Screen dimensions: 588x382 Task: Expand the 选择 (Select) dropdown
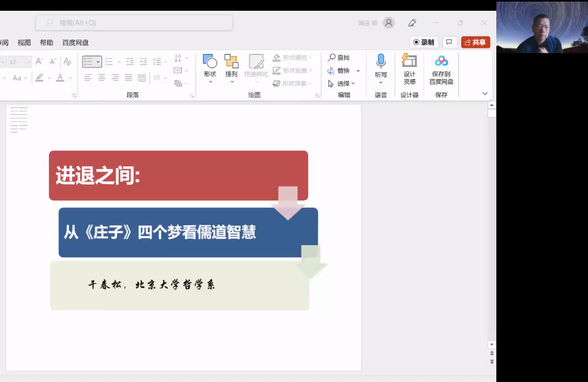coord(353,84)
